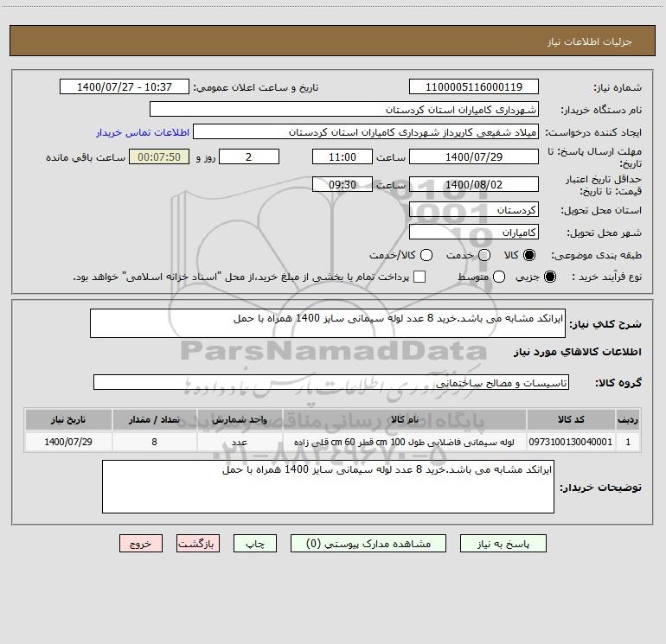The height and width of the screenshot is (644, 666).
Task: Click the need date cell 1400/07/29
Action: (68, 442)
